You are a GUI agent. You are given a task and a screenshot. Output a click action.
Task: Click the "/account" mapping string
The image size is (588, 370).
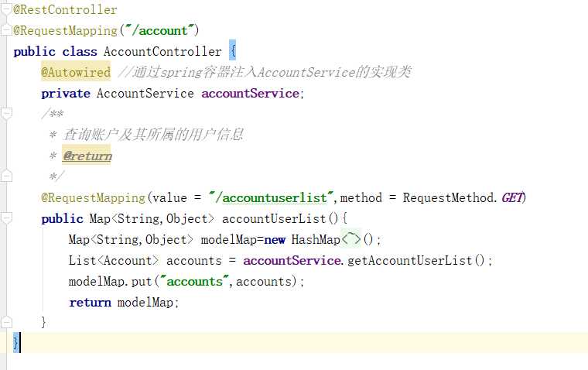[x=162, y=30]
